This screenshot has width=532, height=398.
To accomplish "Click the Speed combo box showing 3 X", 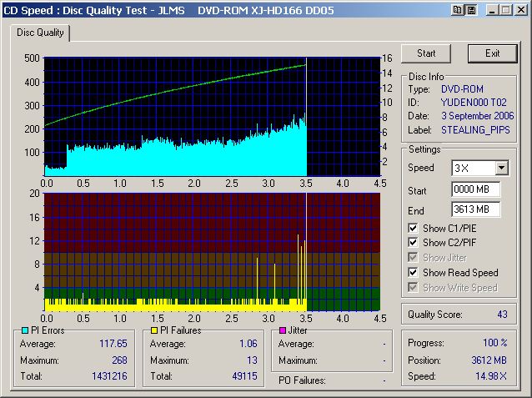I will coord(473,168).
